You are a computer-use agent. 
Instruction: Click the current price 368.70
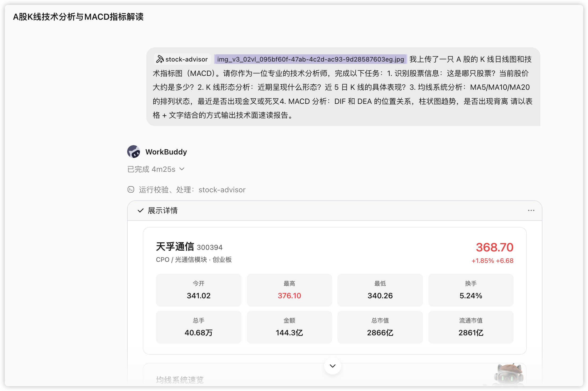[x=494, y=247]
